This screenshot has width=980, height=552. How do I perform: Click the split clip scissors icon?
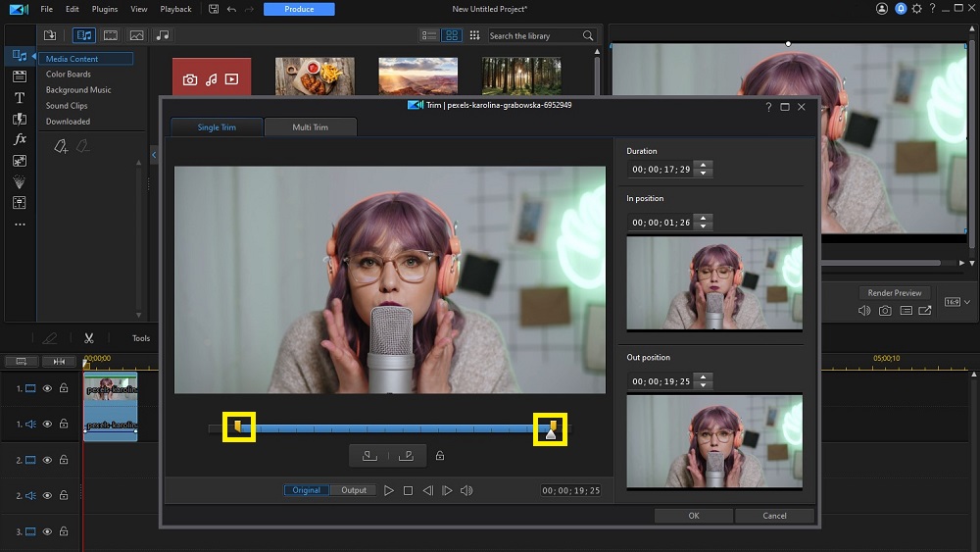(89, 338)
